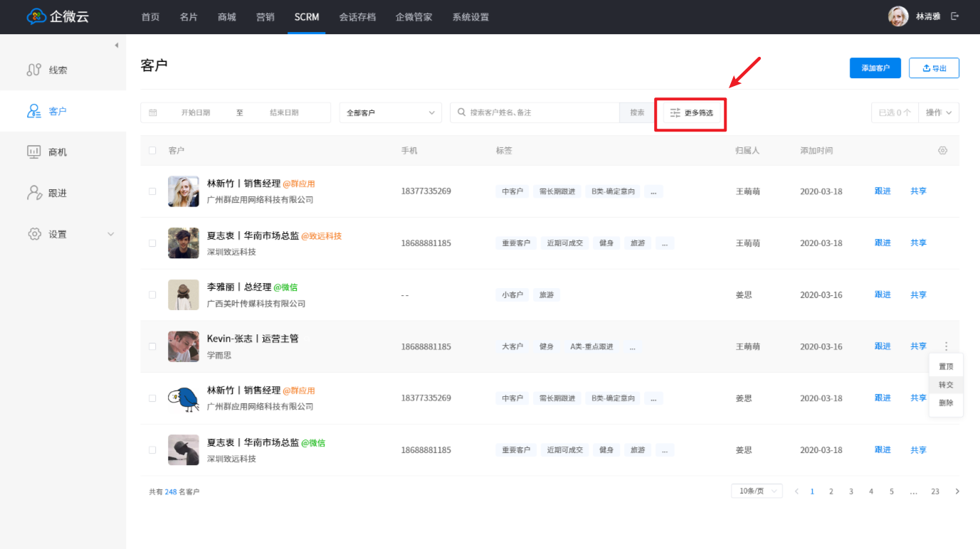Open the 10条/页 page size dropdown
The height and width of the screenshot is (549, 980).
coord(756,491)
